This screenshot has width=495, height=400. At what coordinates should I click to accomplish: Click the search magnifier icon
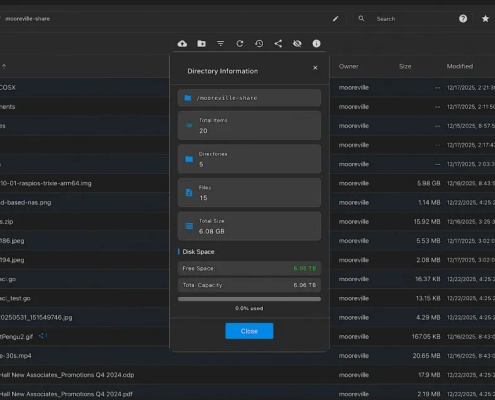[361, 19]
